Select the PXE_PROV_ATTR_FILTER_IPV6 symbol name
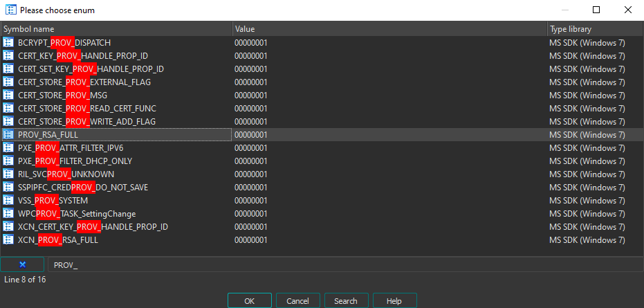Image resolution: width=644 pixels, height=308 pixels. [71, 147]
